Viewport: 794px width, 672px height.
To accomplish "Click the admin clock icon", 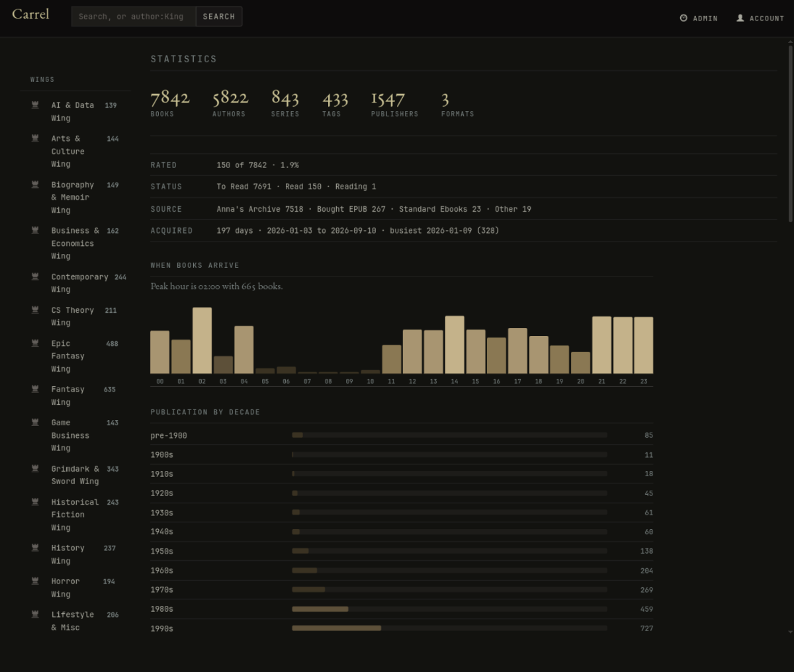I will [x=684, y=18].
